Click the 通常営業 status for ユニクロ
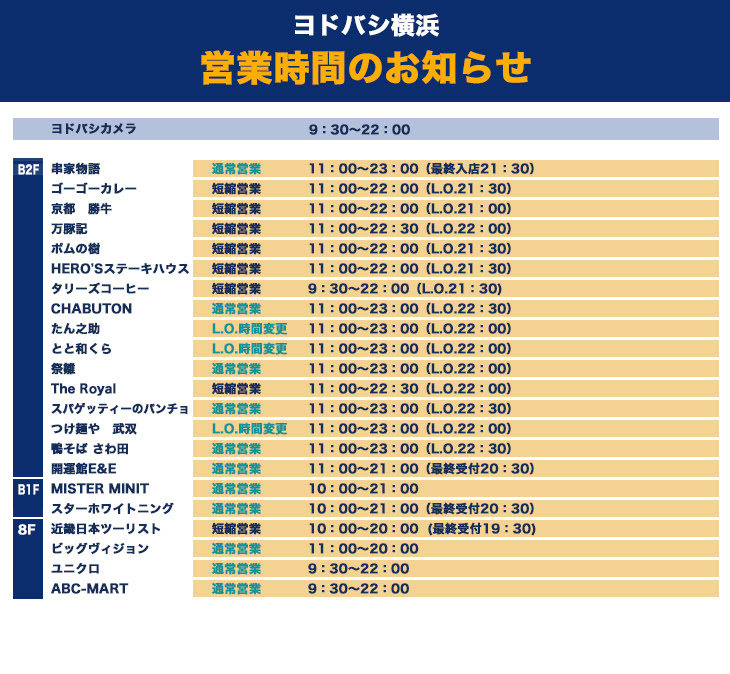730x674 pixels. pos(236,569)
